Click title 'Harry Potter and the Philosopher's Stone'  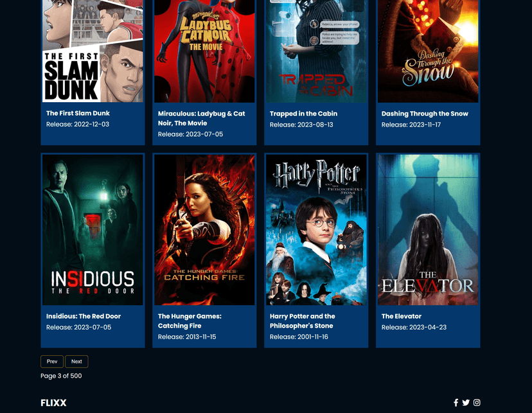point(303,321)
